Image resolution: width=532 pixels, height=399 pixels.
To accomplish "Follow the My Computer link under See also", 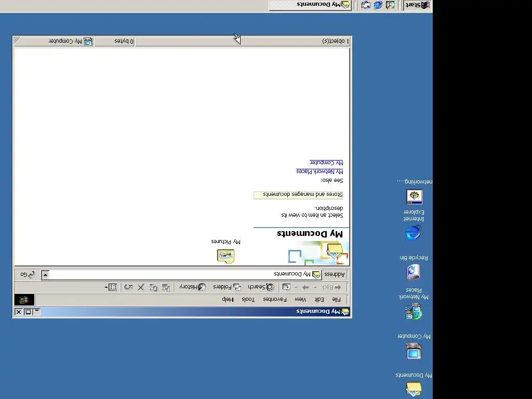I will 326,163.
